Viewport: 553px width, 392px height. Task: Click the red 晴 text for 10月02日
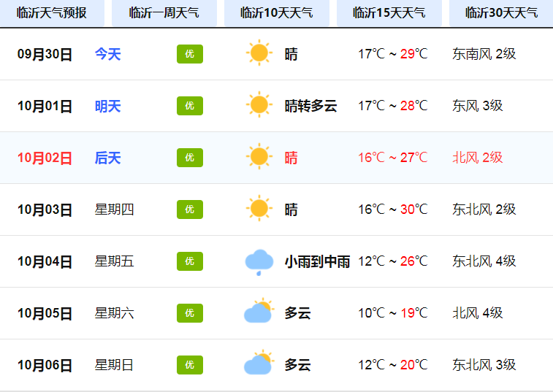click(291, 158)
